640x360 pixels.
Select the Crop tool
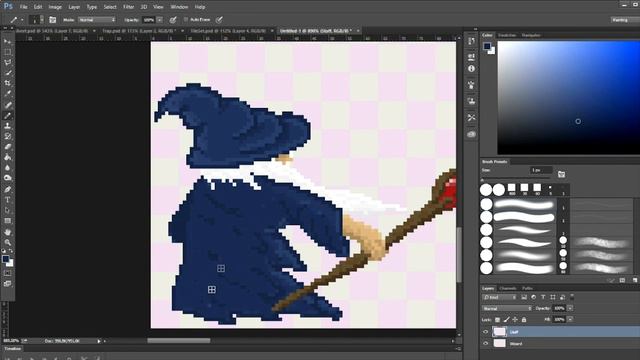7,83
